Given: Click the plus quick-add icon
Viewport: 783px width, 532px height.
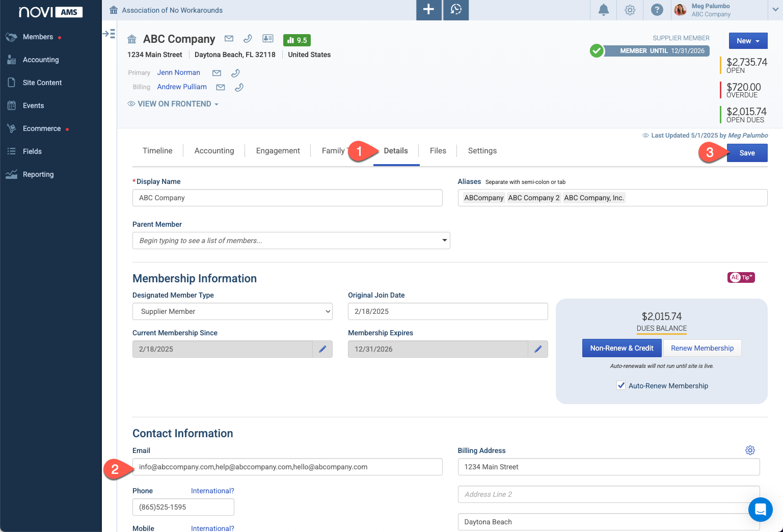Looking at the screenshot, I should 429,10.
